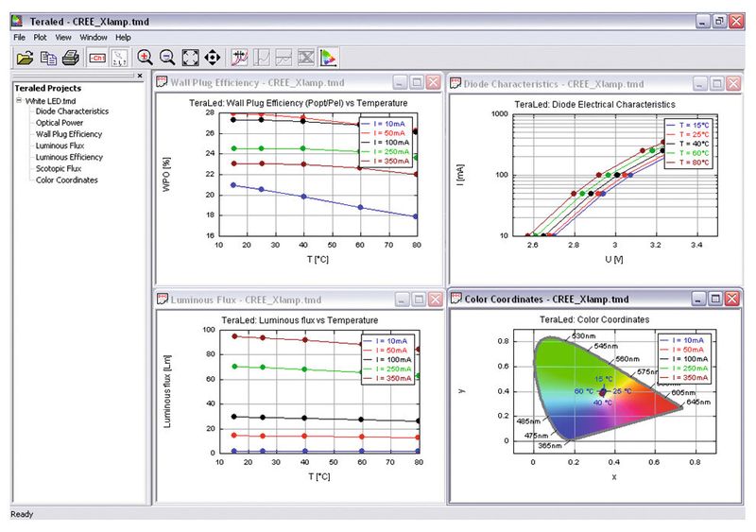Click the Wall Plug Efficiency window icon
The width and height of the screenshot is (756, 532).
pos(162,82)
